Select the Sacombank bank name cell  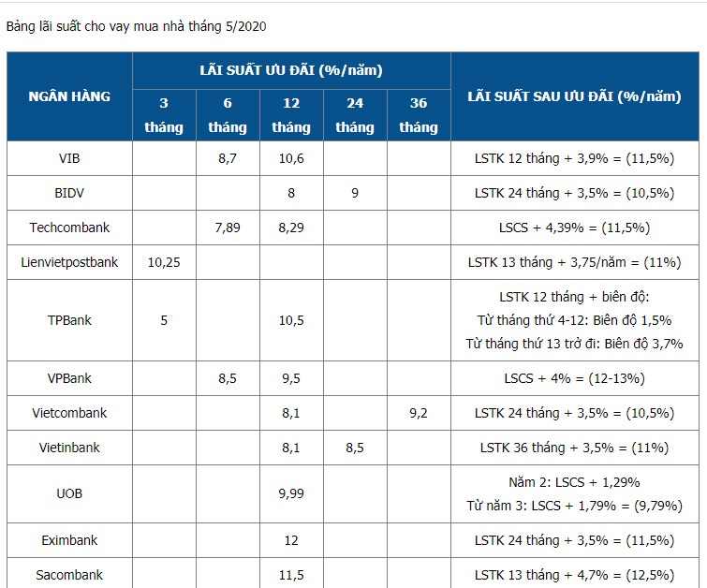69,574
